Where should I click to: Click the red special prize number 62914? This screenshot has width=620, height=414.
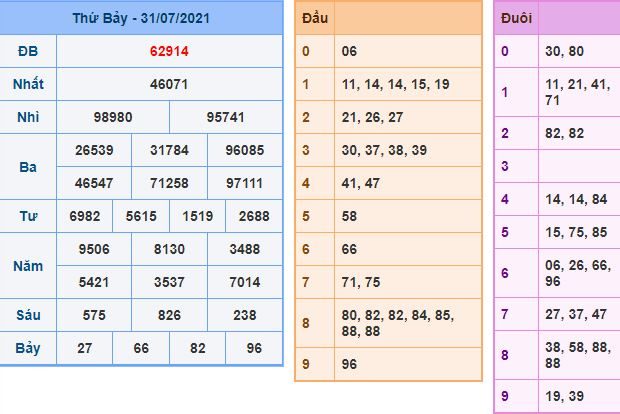click(x=169, y=51)
